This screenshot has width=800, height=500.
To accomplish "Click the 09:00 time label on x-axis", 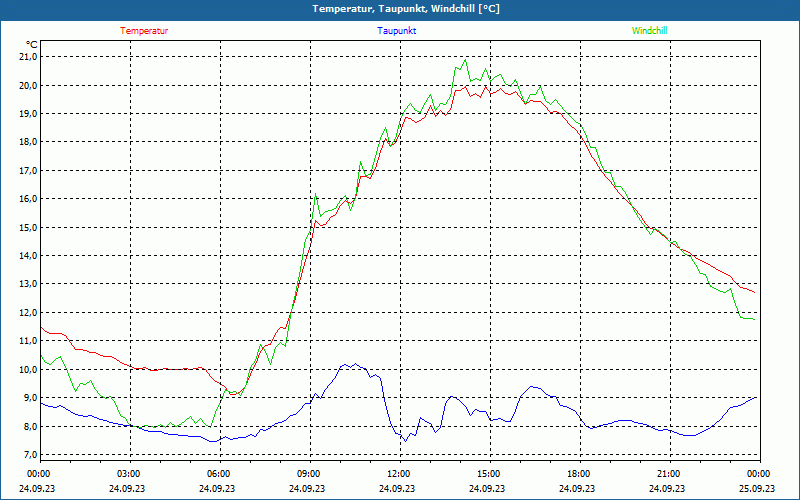I will click(x=308, y=474).
